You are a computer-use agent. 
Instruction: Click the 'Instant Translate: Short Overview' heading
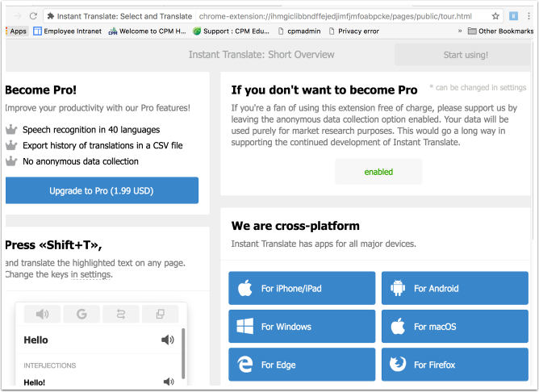coord(261,55)
